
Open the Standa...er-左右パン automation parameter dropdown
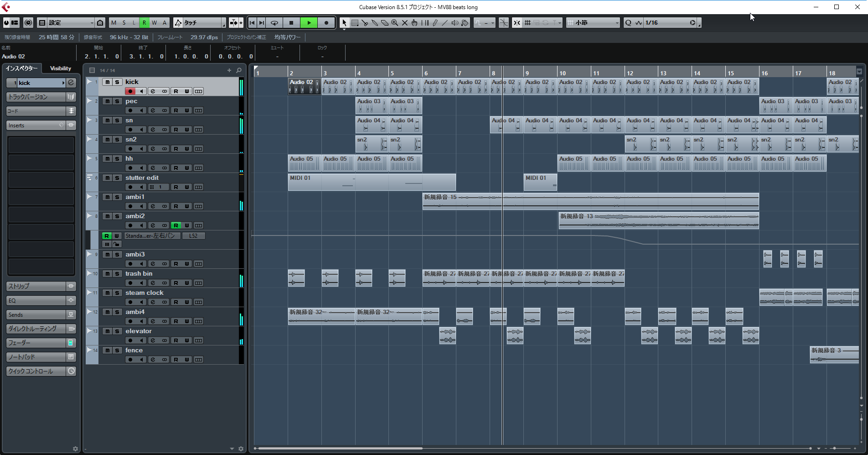[152, 236]
